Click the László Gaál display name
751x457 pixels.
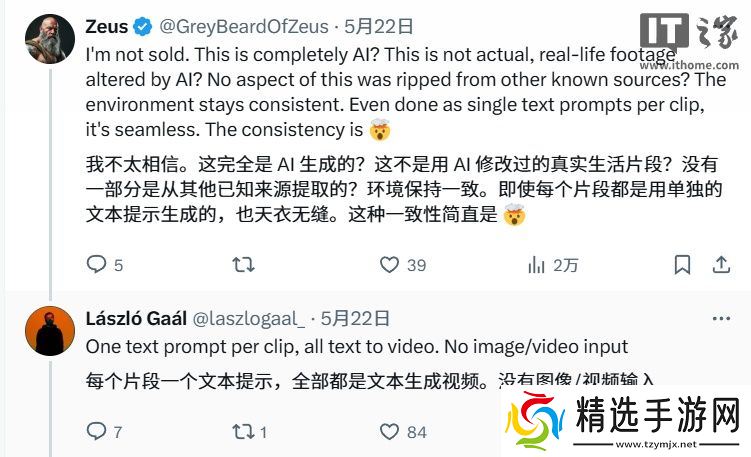pyautogui.click(x=136, y=319)
